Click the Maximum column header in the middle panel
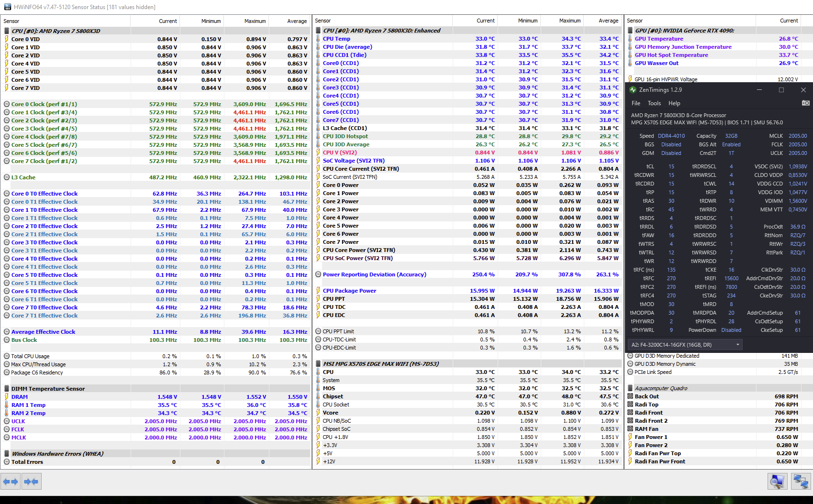 (561, 21)
